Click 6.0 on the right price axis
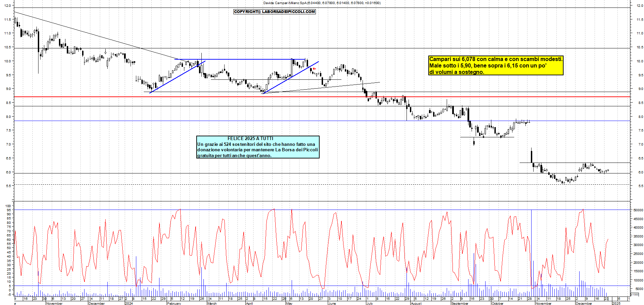 641,172
